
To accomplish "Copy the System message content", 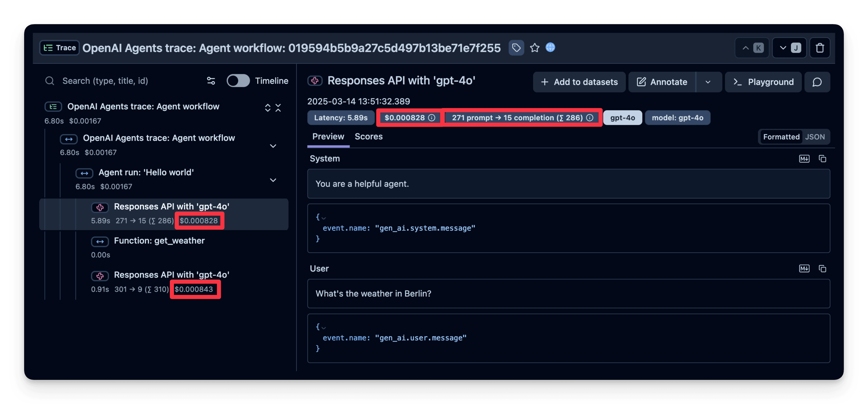I will pyautogui.click(x=822, y=159).
